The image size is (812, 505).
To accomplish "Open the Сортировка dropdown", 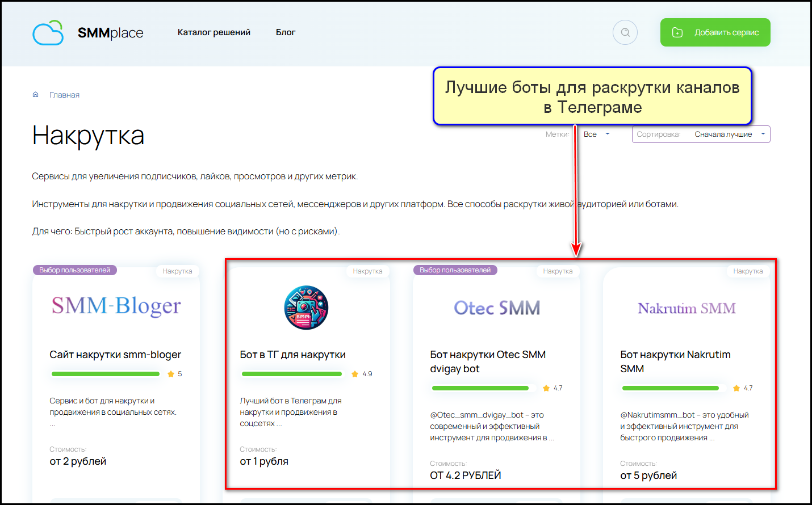I will point(701,134).
